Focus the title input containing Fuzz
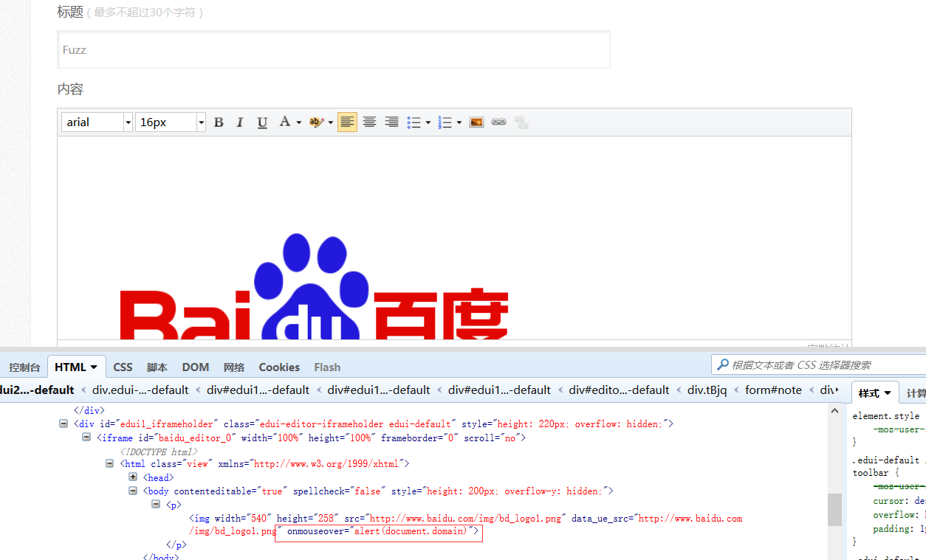 coord(334,49)
